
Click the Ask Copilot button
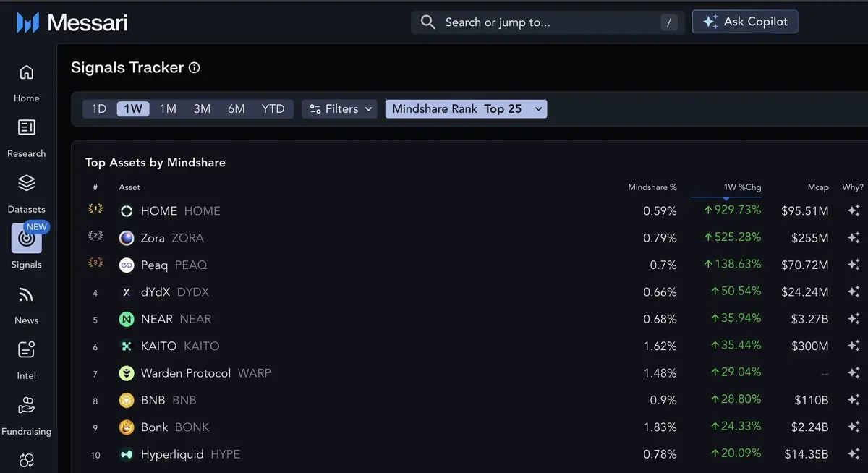point(745,22)
